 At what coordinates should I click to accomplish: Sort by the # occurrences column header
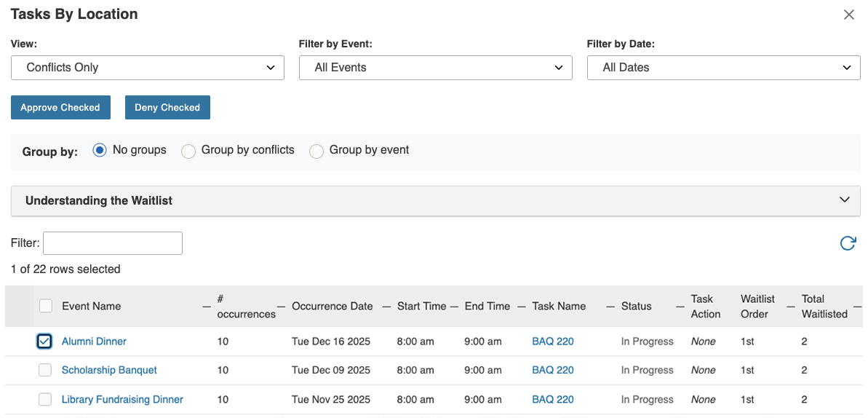pyautogui.click(x=247, y=306)
